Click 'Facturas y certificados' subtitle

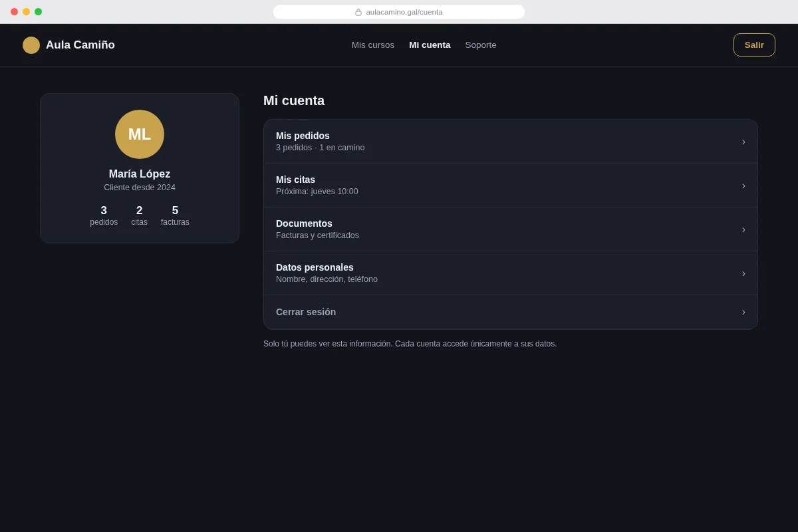[x=317, y=235]
